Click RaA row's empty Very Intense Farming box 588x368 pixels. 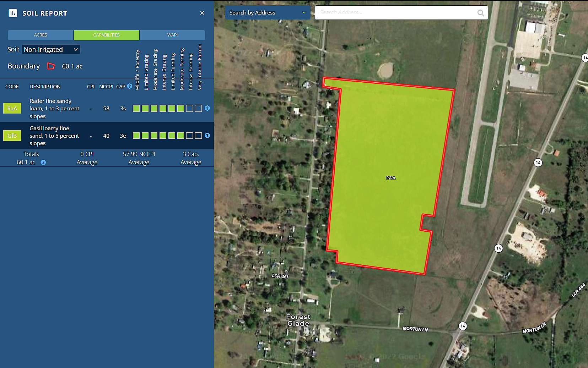[199, 109]
